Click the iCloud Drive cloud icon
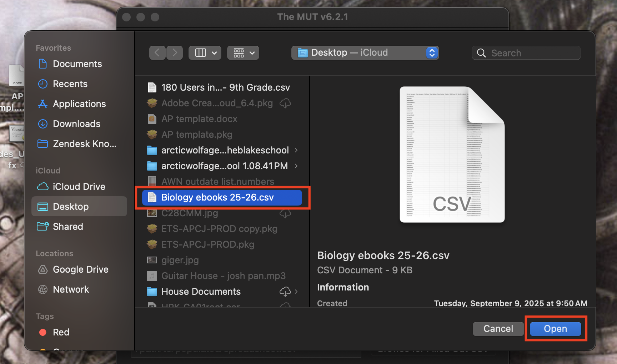This screenshot has height=364, width=617. coord(43,187)
